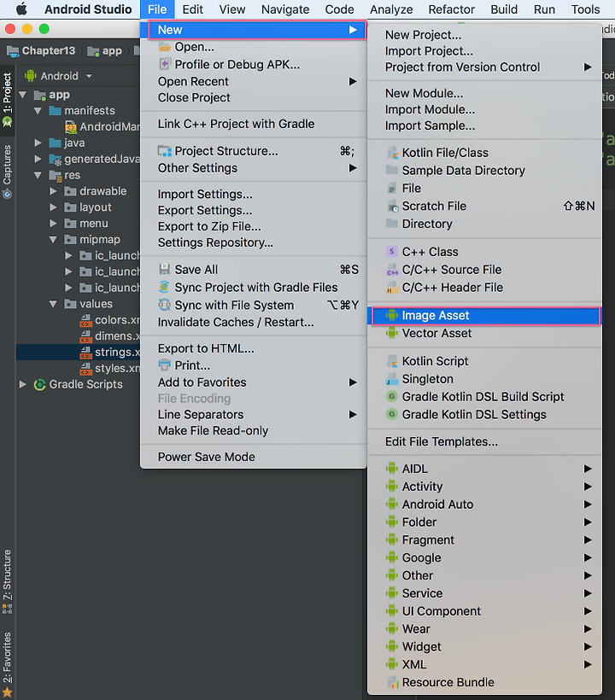Viewport: 615px width, 700px height.
Task: Open the Navigate menu
Action: click(x=285, y=9)
